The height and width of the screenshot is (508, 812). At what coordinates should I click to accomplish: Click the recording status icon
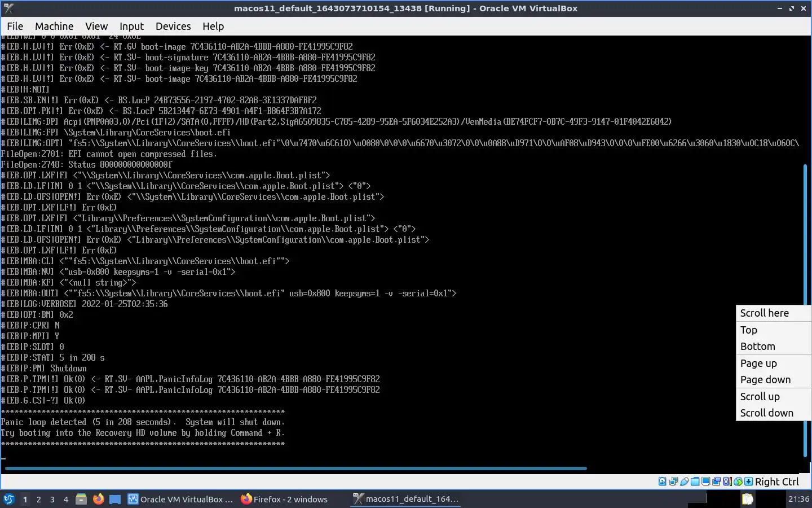[x=716, y=481]
